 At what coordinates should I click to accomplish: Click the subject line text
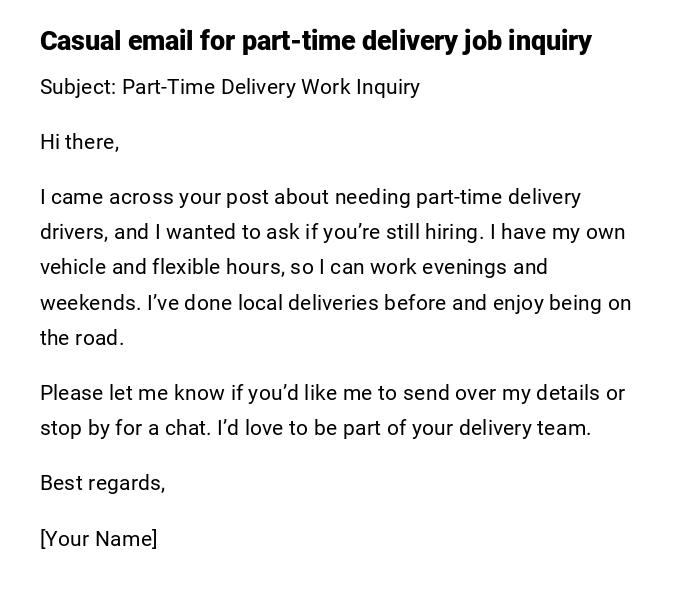(230, 87)
